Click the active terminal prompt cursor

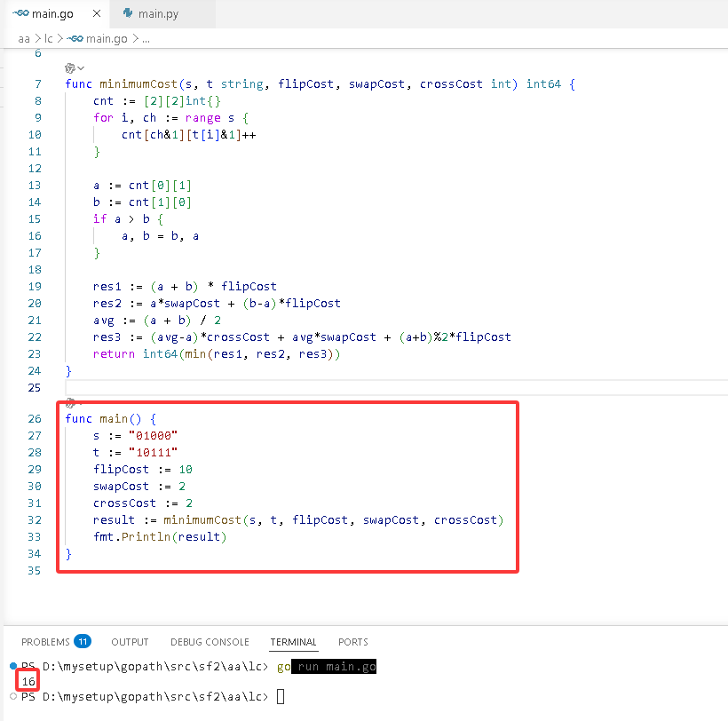tap(281, 696)
